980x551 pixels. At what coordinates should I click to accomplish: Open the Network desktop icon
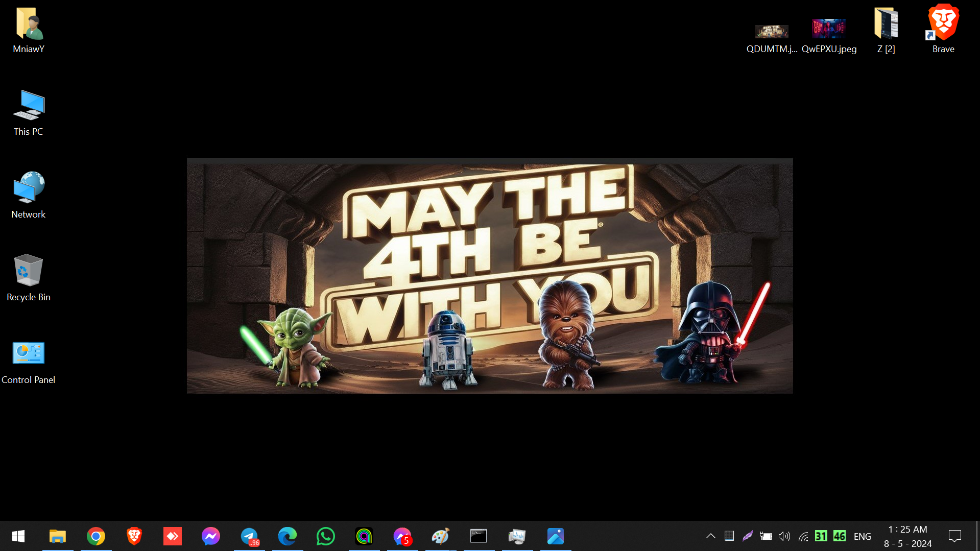pyautogui.click(x=29, y=195)
